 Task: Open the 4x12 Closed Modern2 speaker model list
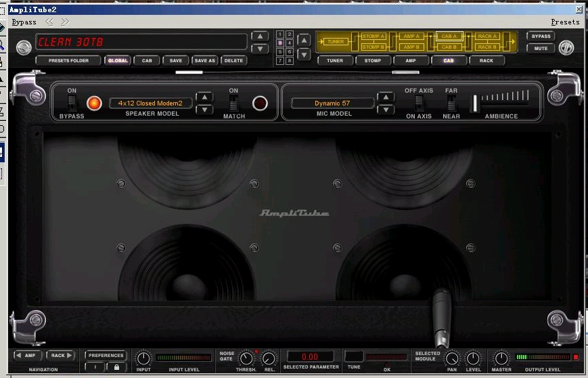pyautogui.click(x=150, y=103)
